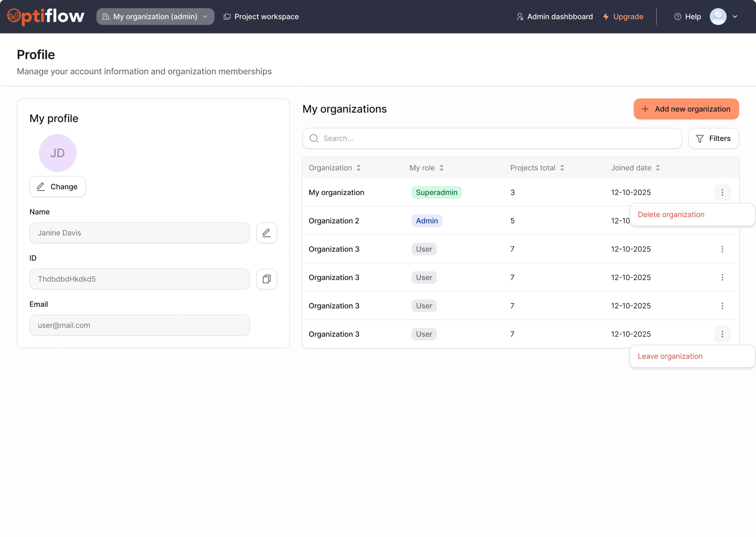Open the kebab menu for Organization 2 row
Image resolution: width=756 pixels, height=537 pixels.
723,220
